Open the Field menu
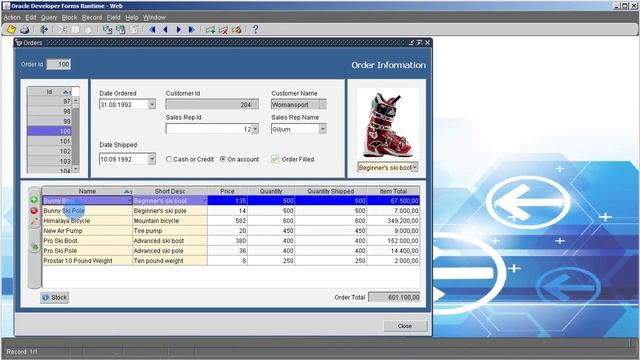Screen dimensions: 640x360 [x=113, y=18]
